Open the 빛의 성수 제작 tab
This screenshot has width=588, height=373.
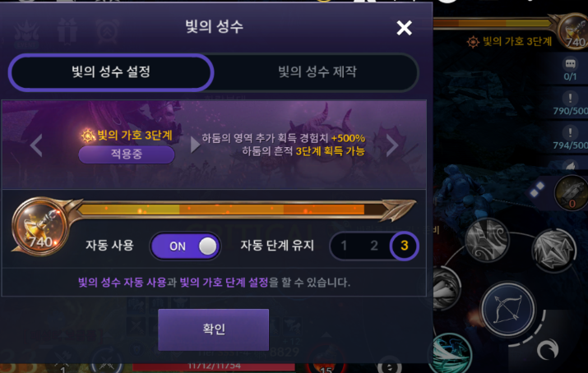point(317,72)
